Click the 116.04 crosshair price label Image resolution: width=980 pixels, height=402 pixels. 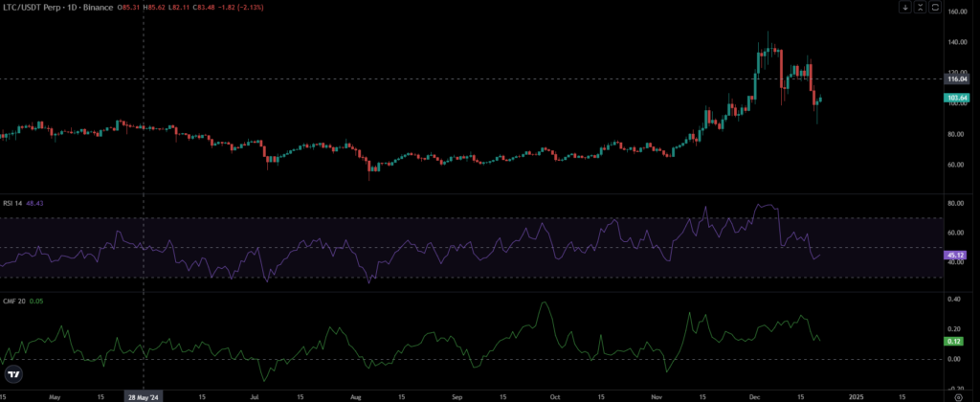pyautogui.click(x=957, y=79)
